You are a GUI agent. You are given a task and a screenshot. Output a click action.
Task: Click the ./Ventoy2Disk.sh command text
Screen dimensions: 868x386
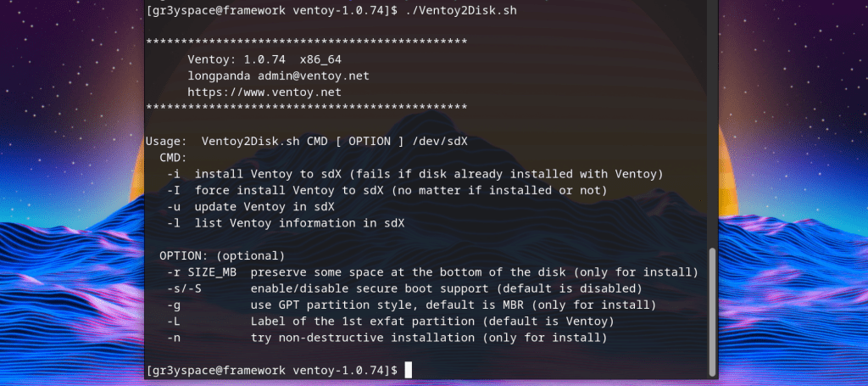(461, 10)
